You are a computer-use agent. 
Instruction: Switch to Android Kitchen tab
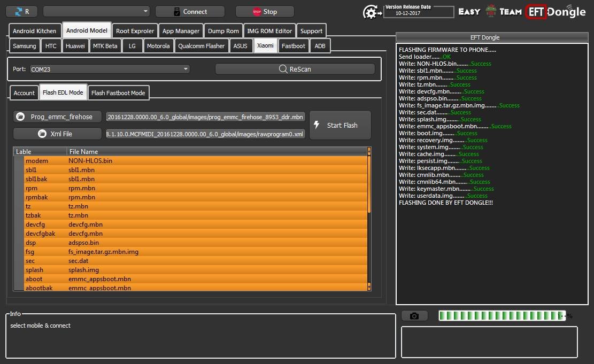tap(34, 31)
